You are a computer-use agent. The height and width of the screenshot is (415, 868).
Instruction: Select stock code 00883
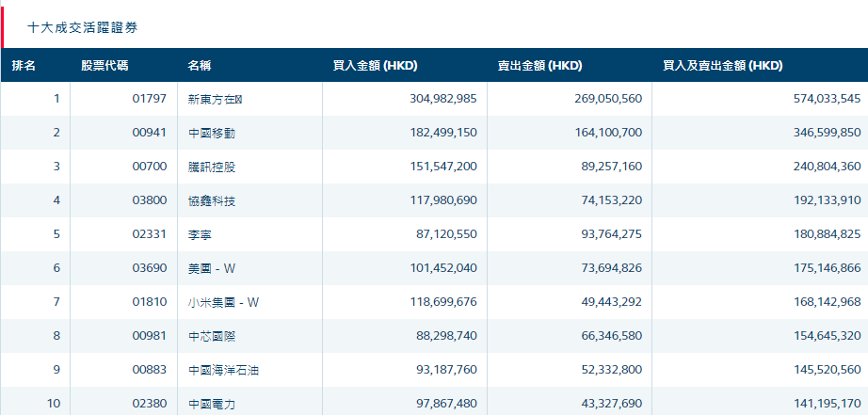[150, 370]
